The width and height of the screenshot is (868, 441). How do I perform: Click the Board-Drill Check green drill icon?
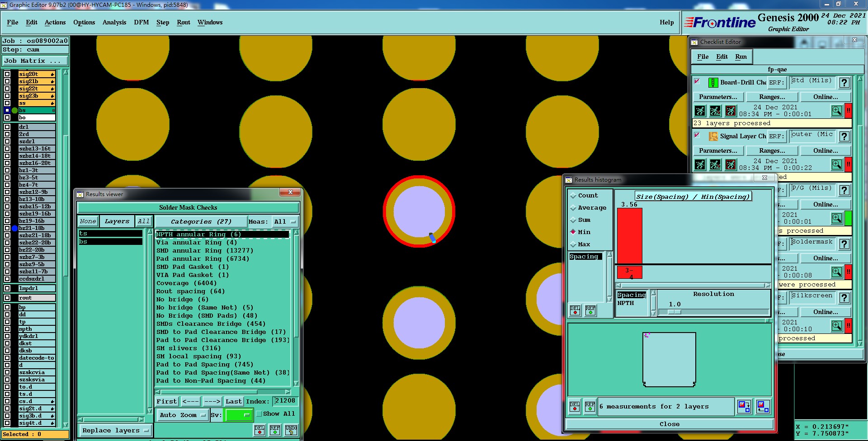713,83
